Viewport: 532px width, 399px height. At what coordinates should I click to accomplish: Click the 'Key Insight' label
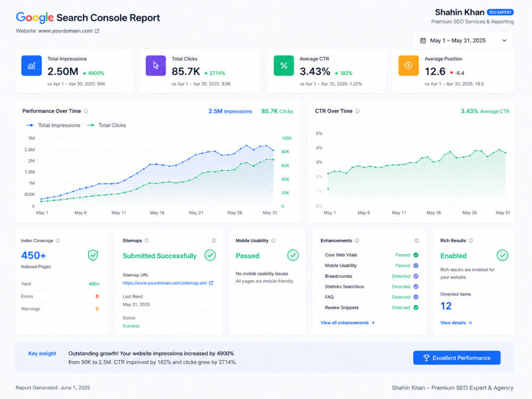click(42, 354)
